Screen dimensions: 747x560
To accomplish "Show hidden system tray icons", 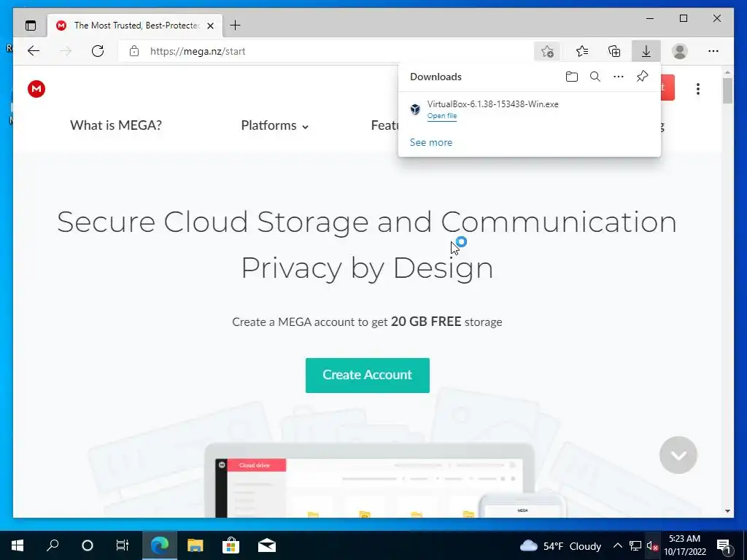I will [617, 545].
